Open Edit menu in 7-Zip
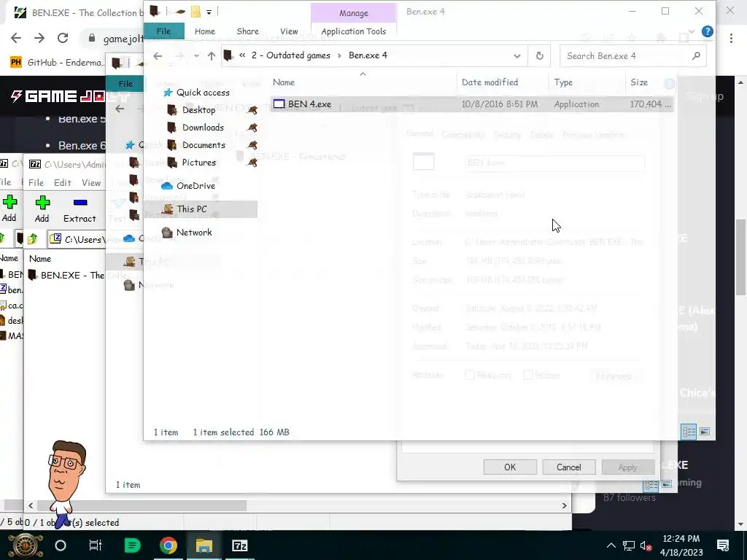 pyautogui.click(x=63, y=183)
